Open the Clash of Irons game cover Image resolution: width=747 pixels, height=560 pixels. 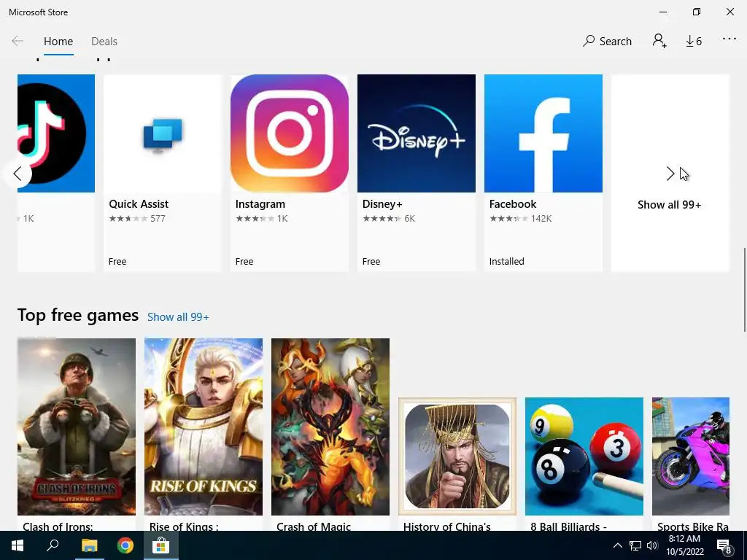[76, 427]
